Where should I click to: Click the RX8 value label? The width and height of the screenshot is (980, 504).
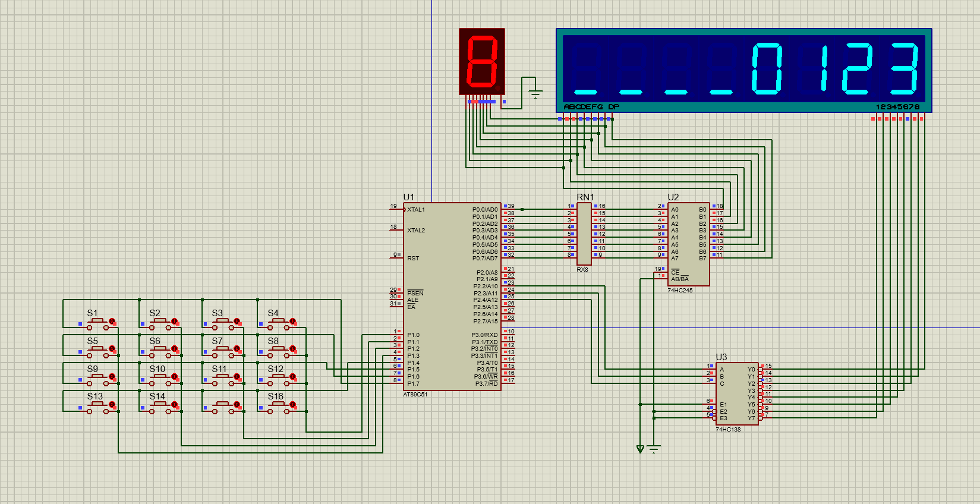pos(582,270)
